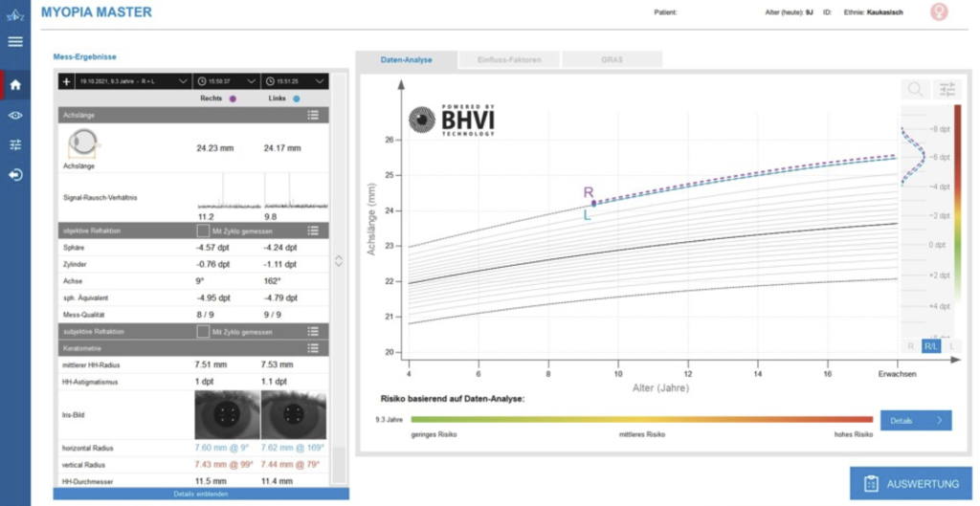Click left cylinder value -1.11 dpt
Viewport: 980px width, 506px height.
(x=282, y=264)
